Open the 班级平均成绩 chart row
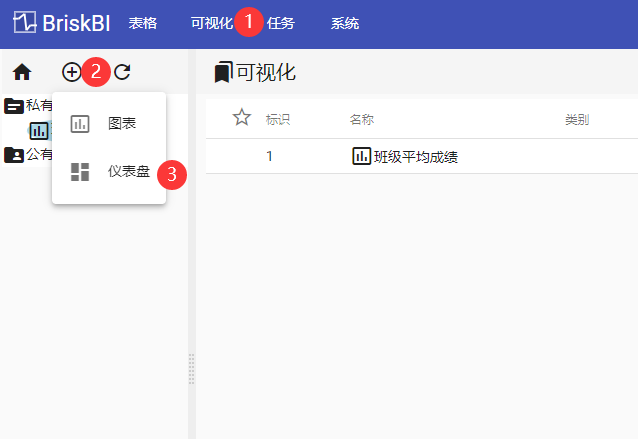Screen dimensions: 638x439 coord(422,156)
